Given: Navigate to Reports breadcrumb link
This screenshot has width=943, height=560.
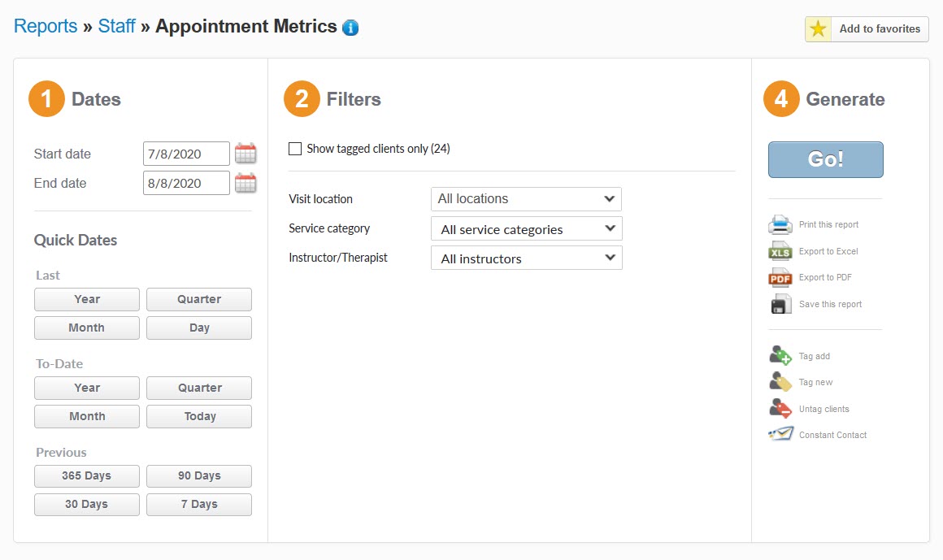Looking at the screenshot, I should click(45, 25).
